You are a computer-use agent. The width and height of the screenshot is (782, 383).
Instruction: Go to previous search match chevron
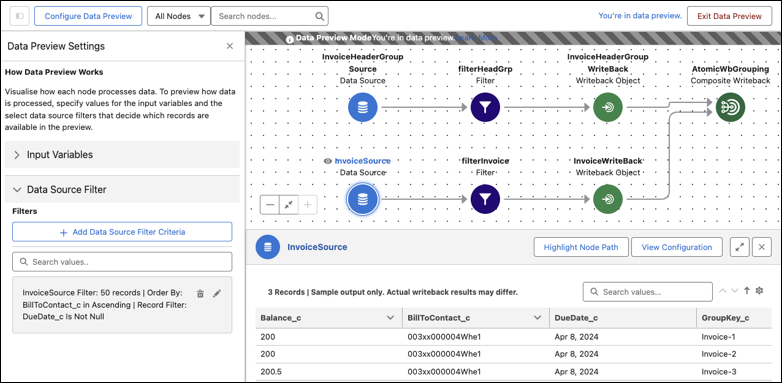point(723,291)
